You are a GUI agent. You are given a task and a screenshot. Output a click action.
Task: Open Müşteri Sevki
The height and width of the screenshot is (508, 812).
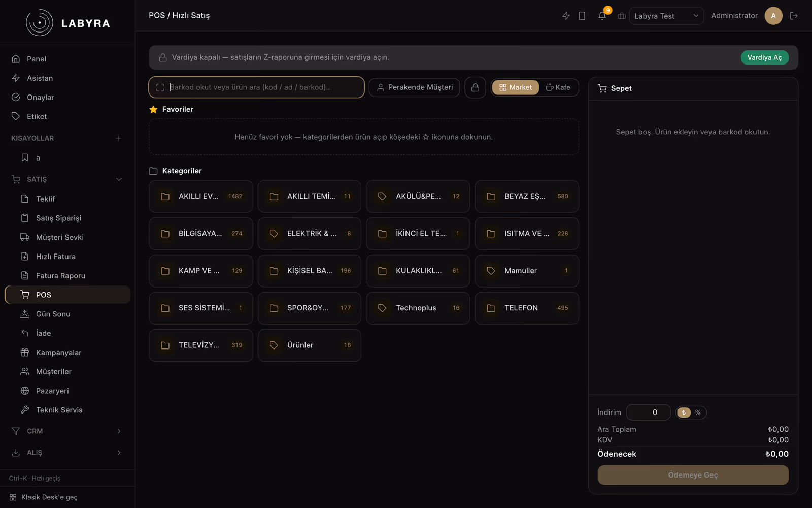pyautogui.click(x=67, y=237)
